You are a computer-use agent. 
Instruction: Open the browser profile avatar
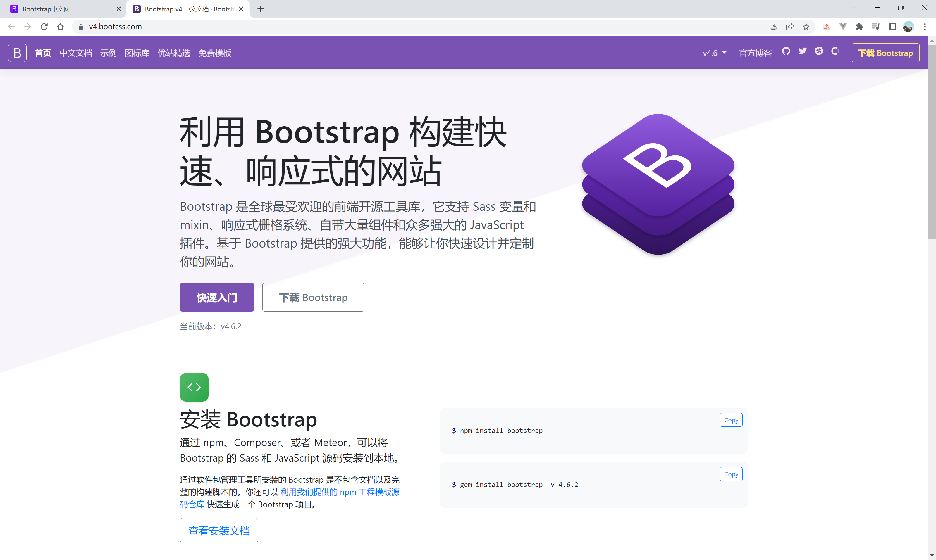pyautogui.click(x=909, y=26)
